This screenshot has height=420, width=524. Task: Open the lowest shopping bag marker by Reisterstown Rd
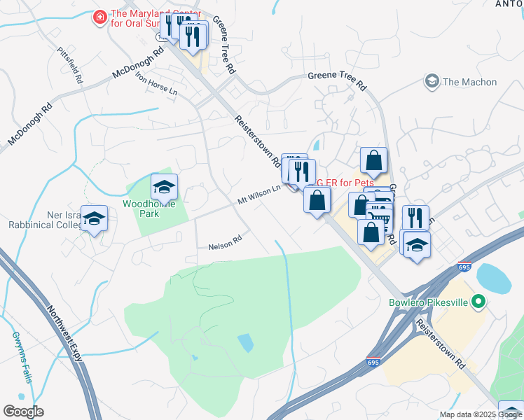[371, 232]
